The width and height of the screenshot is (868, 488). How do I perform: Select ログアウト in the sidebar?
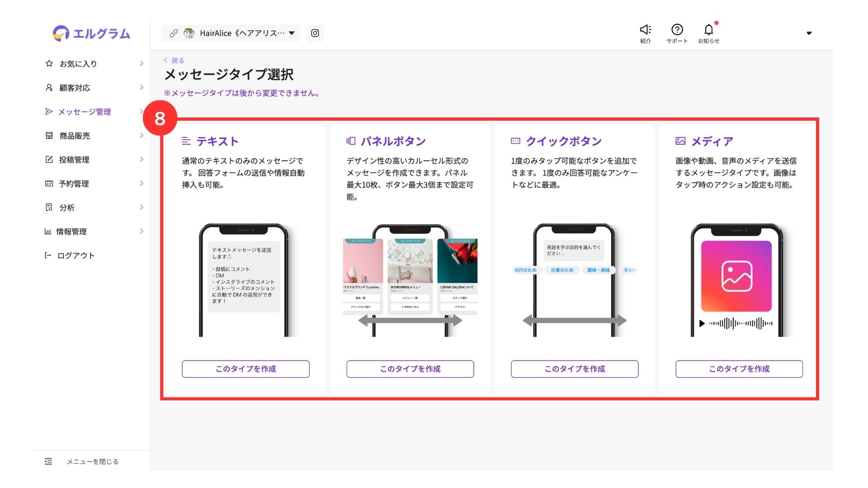pyautogui.click(x=75, y=255)
